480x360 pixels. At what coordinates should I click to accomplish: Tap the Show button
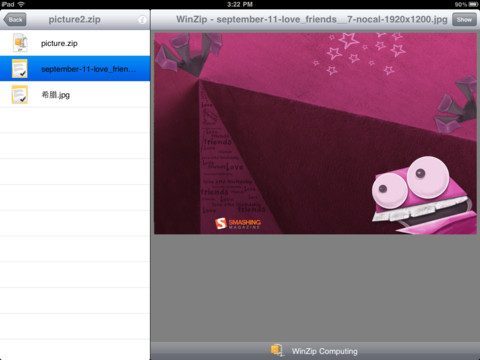(464, 20)
